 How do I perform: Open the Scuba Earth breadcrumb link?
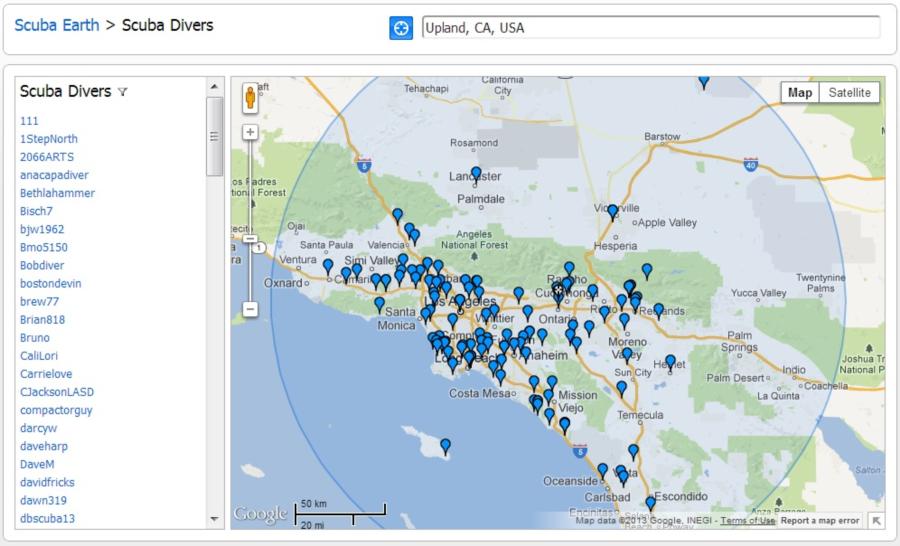tap(57, 25)
